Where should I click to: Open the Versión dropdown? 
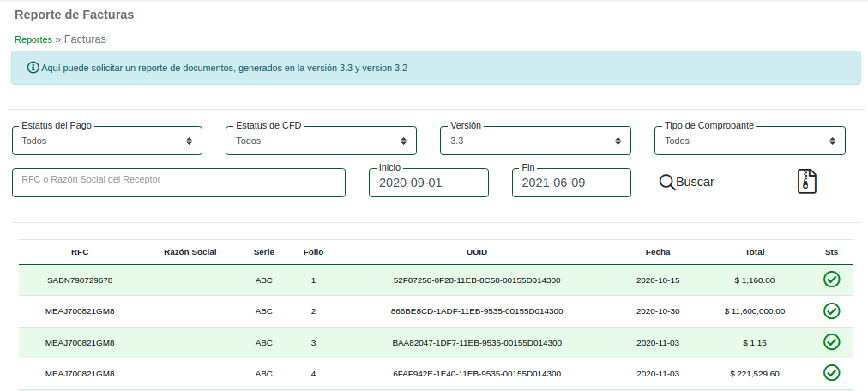click(535, 141)
